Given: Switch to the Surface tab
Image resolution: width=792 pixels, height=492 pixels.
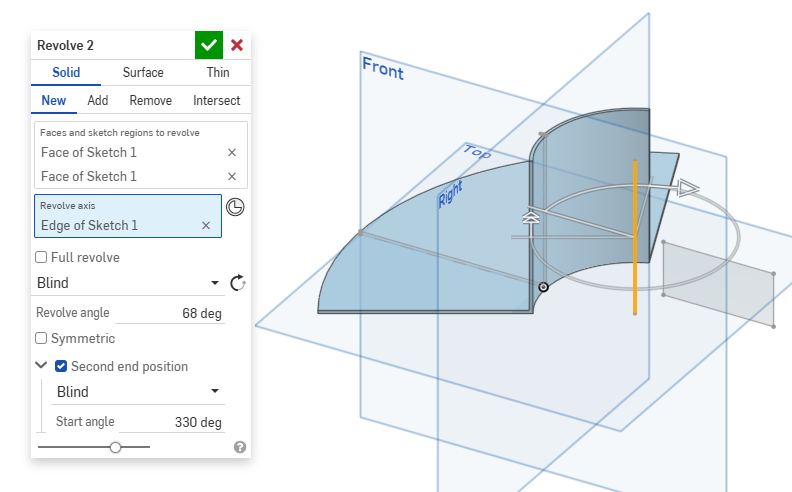Looking at the screenshot, I should [143, 72].
